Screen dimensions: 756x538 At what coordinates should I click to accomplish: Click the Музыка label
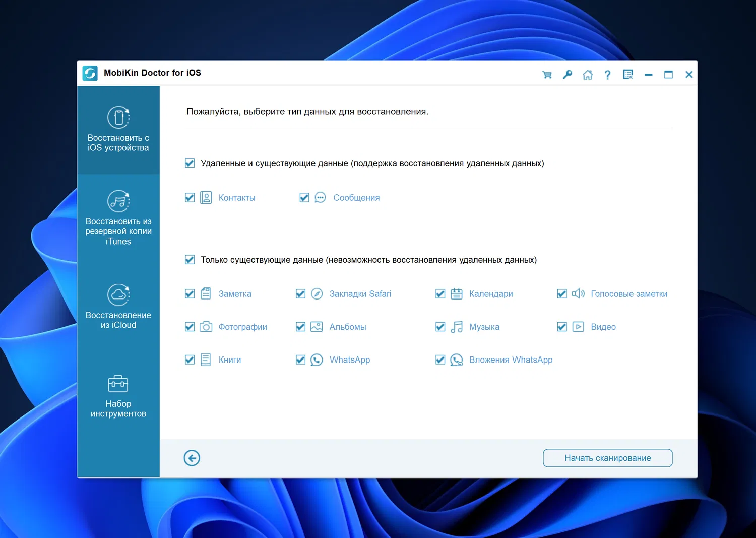pos(484,327)
